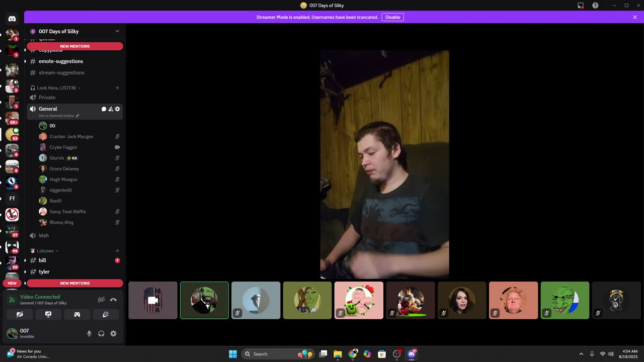
Task: Expand 007 Days of Silky server menu
Action: (x=117, y=31)
